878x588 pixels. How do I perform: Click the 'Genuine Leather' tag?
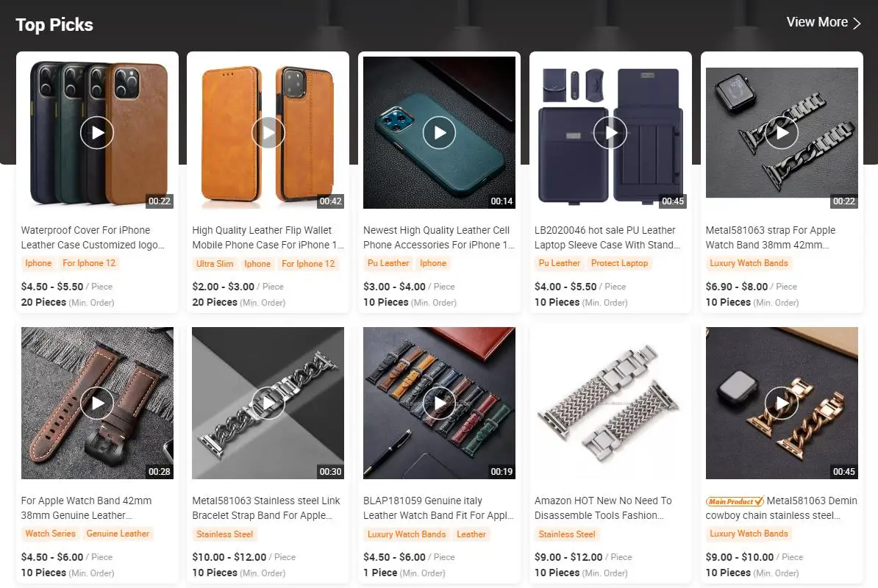pyautogui.click(x=118, y=534)
